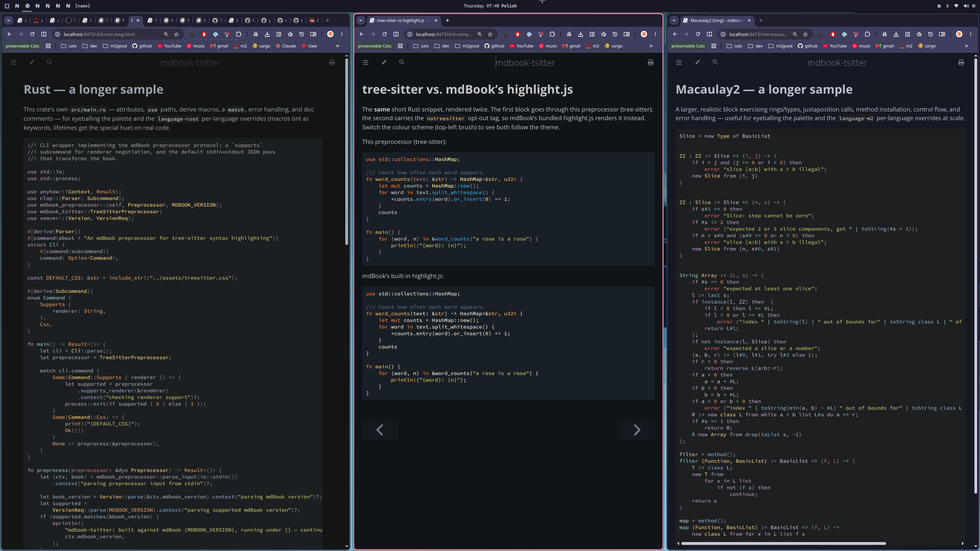The width and height of the screenshot is (980, 551).
Task: Bookmark the ch4-macaulay page with star
Action: click(805, 34)
